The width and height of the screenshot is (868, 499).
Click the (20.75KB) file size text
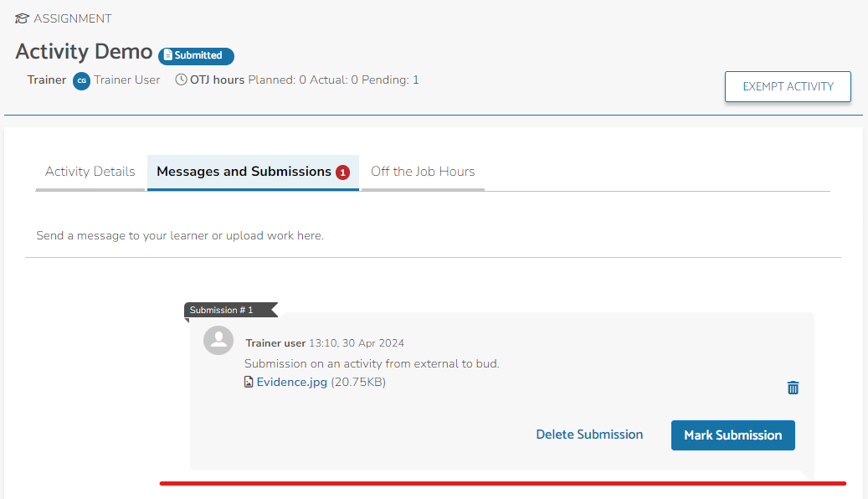[x=358, y=382]
